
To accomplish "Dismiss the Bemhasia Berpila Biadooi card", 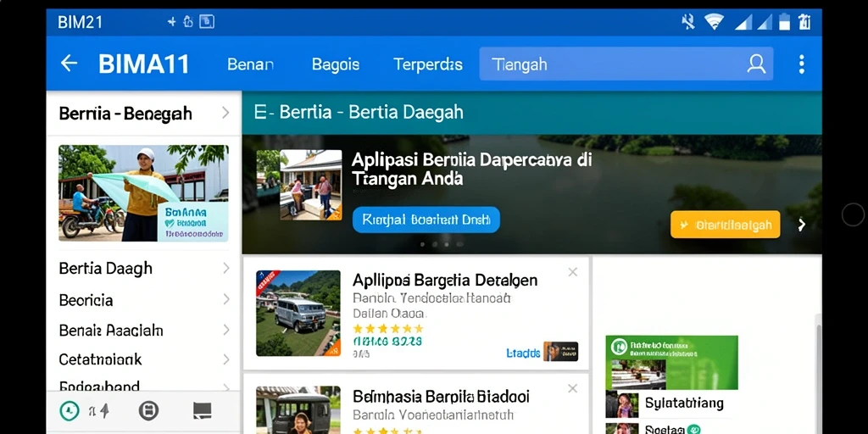I will click(x=573, y=388).
